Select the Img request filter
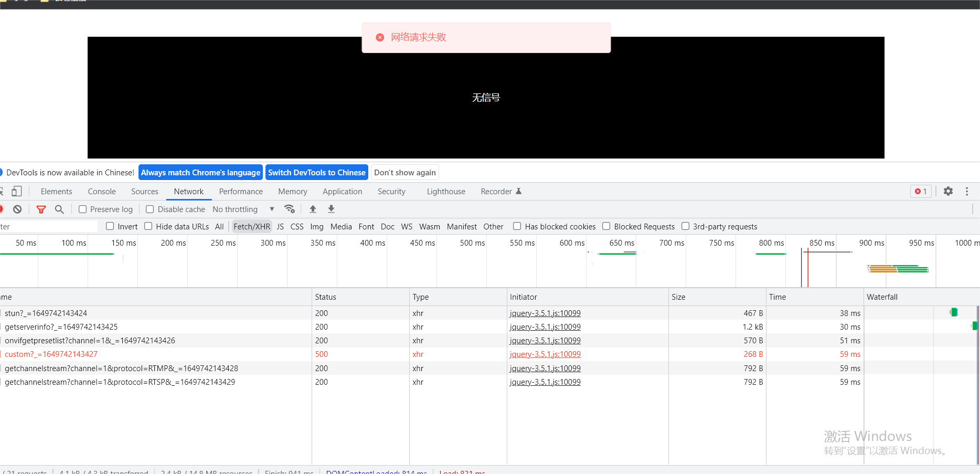Viewport: 980px width, 474px height. 317,226
